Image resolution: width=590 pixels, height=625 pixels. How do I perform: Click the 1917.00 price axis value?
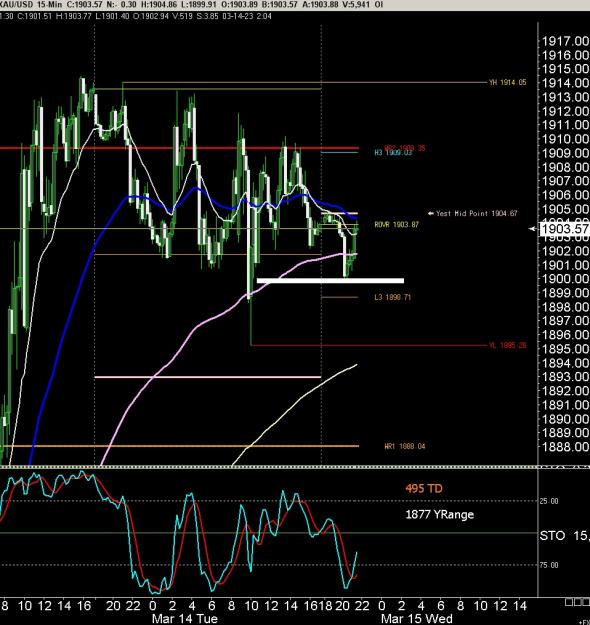click(565, 41)
